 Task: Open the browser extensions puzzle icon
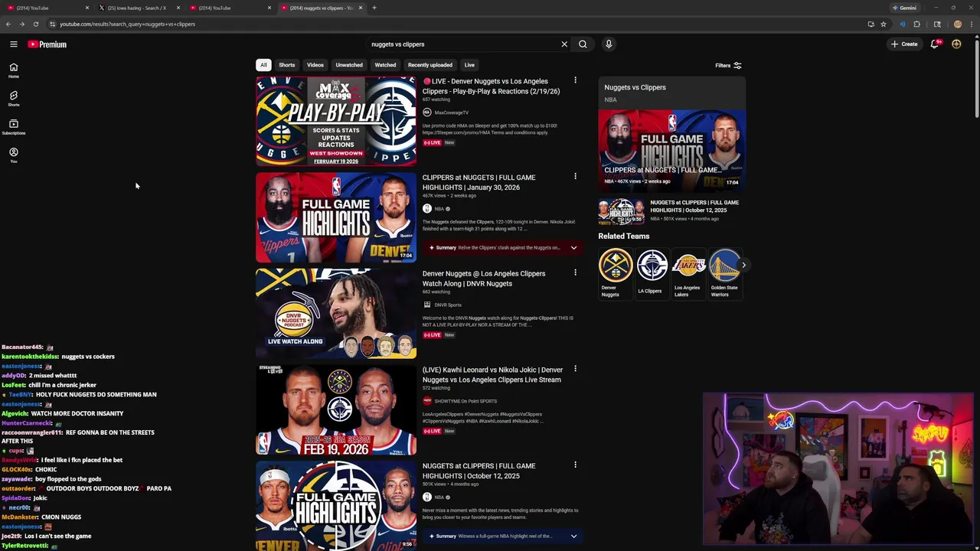click(916, 24)
